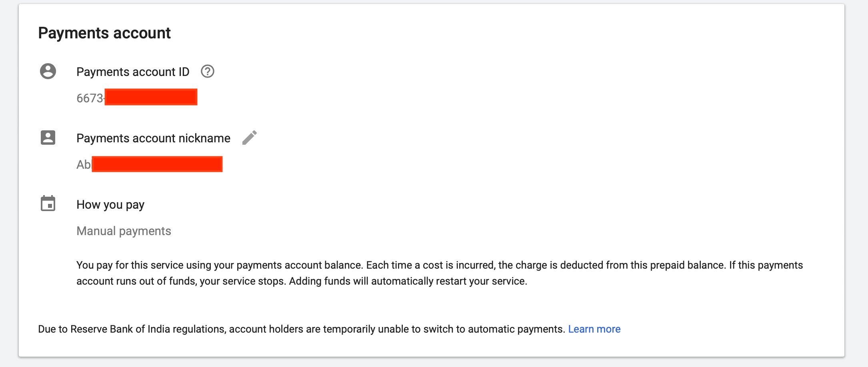Select the Payments account ID label
This screenshot has width=868, height=367.
(133, 72)
